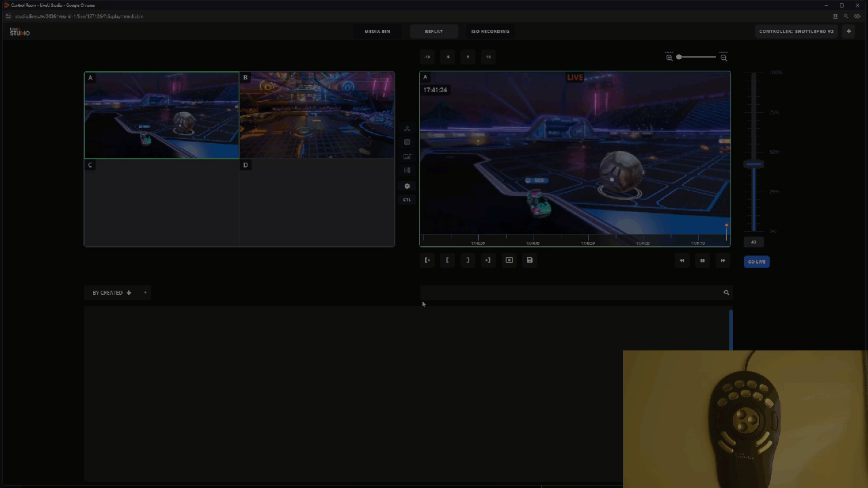The height and width of the screenshot is (488, 868).
Task: Jump back 10 seconds with -10 button
Action: tap(427, 57)
